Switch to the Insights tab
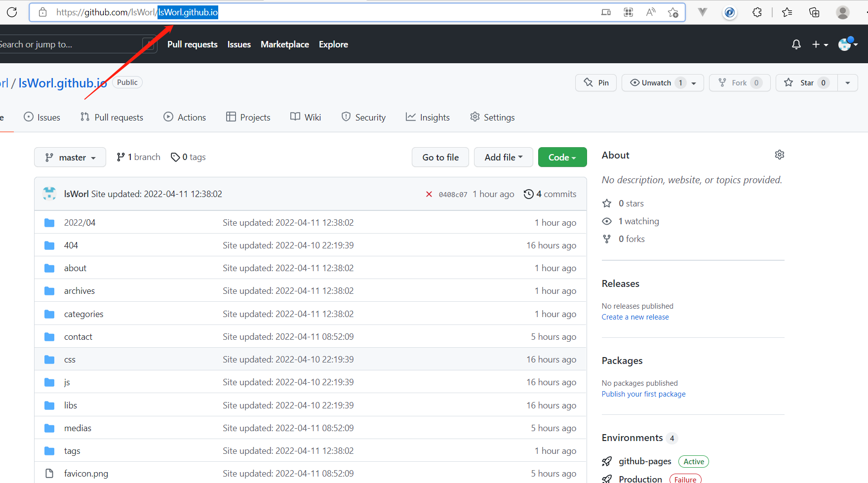 pyautogui.click(x=428, y=118)
